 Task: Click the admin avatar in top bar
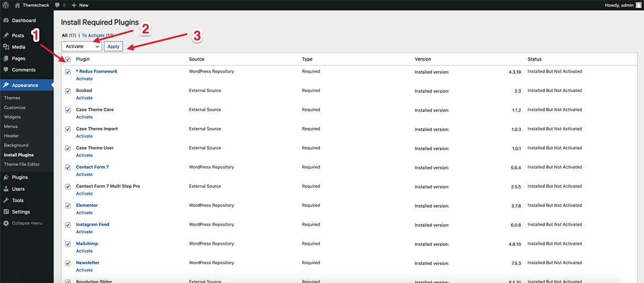click(x=638, y=5)
